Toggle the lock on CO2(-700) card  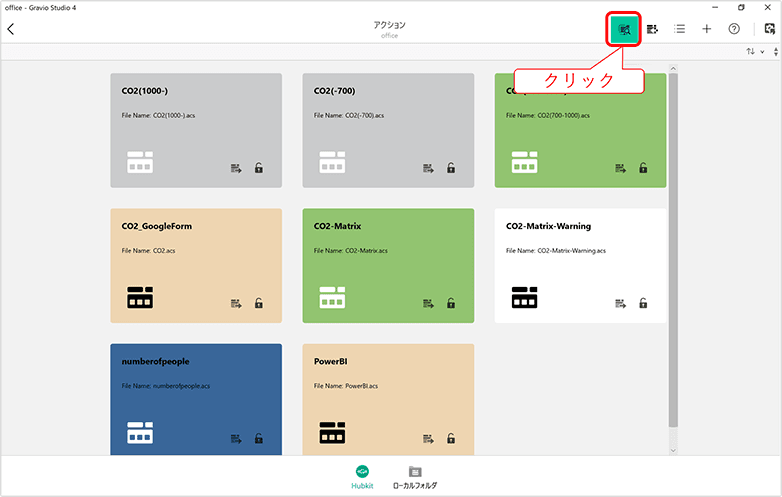[x=451, y=167]
